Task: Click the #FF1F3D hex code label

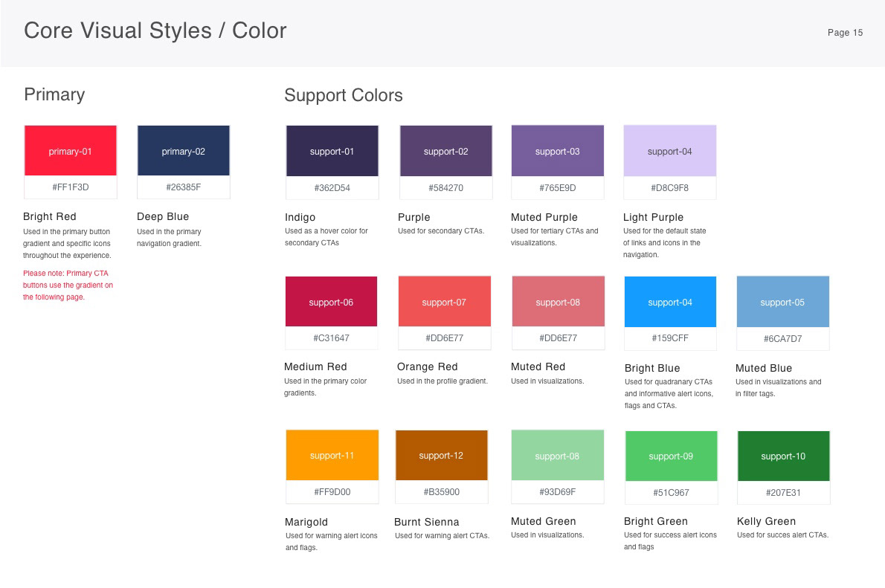Action: point(70,187)
